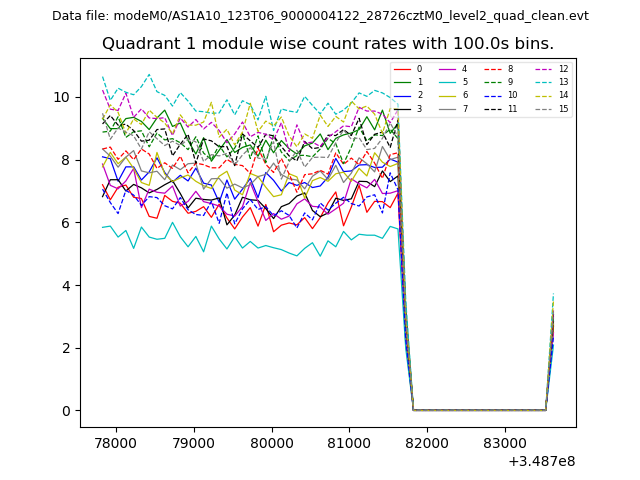Click the x-axis tick label 82000
The image size is (640, 480).
point(426,442)
